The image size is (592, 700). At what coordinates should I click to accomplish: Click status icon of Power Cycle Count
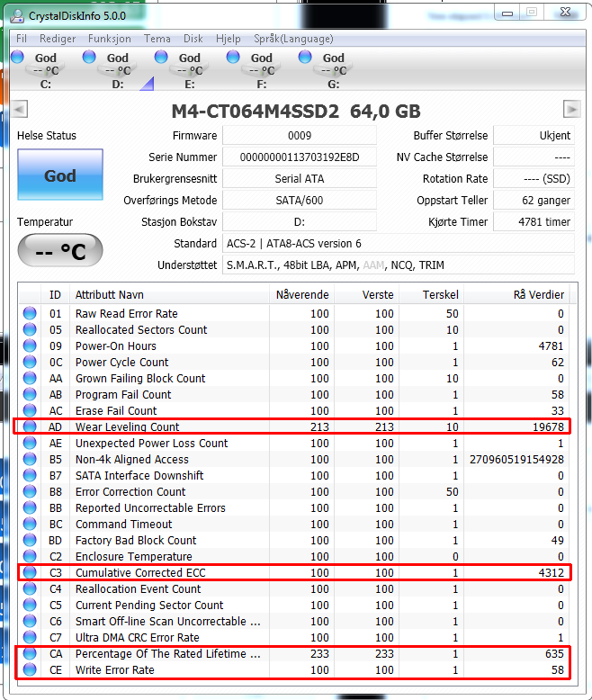[30, 362]
